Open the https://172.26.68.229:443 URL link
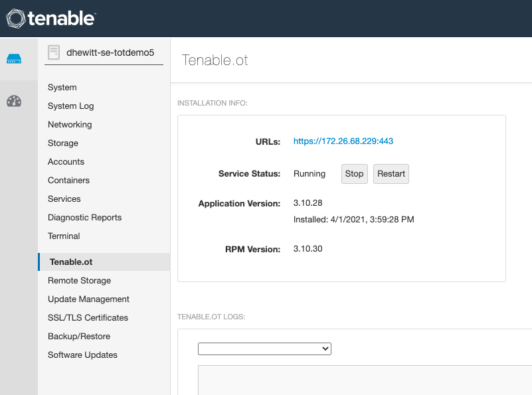 click(343, 141)
